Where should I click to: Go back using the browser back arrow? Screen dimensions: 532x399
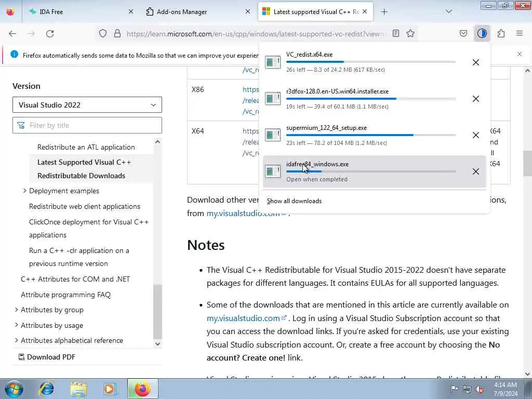coord(12,34)
